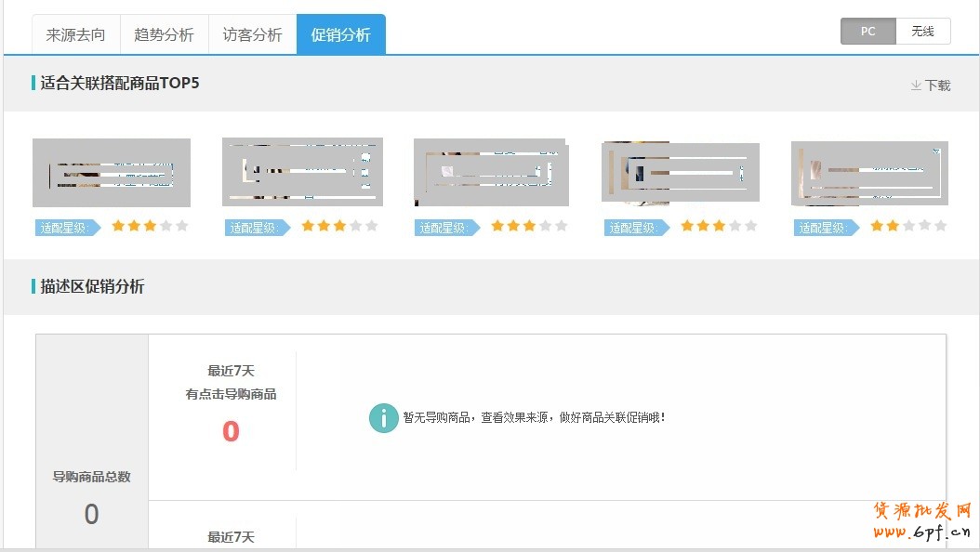Click the first gray star under the fifth product

pyautogui.click(x=907, y=225)
